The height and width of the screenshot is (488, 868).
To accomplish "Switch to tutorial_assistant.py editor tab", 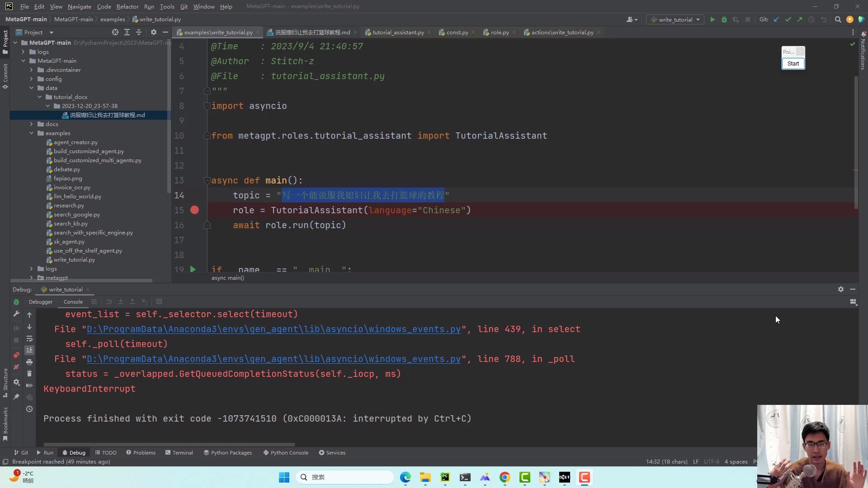I will (x=398, y=32).
